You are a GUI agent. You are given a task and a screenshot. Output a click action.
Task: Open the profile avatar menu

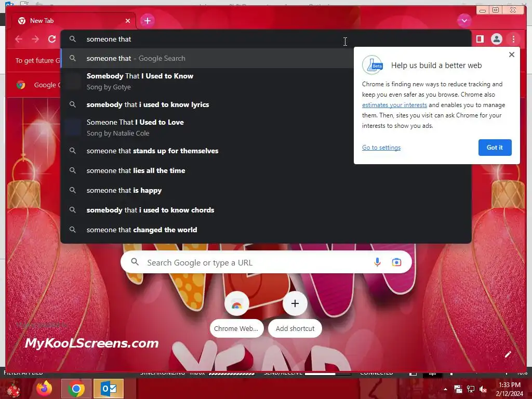[x=496, y=39]
